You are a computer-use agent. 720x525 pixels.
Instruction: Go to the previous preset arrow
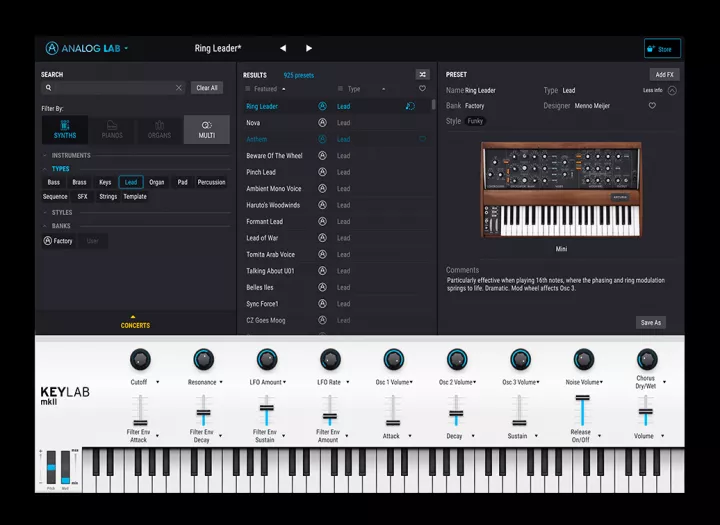283,48
